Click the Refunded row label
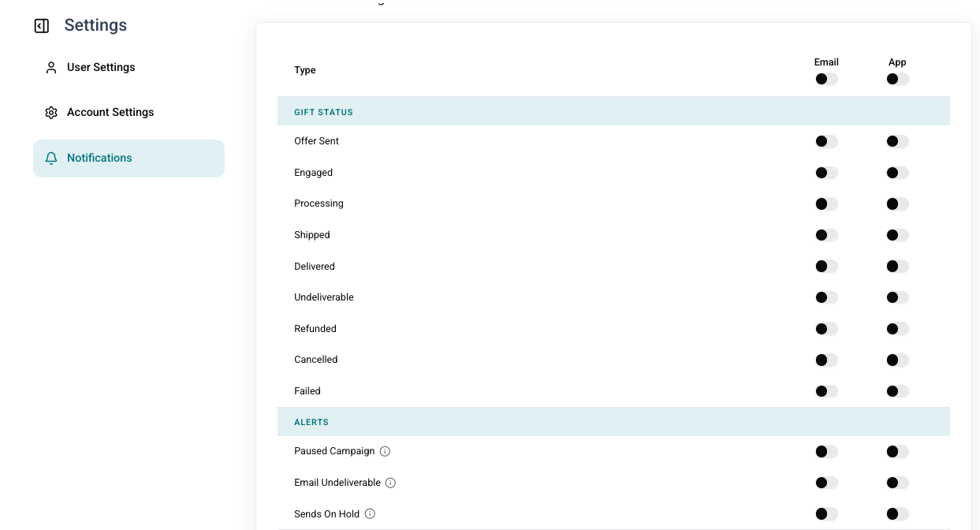Viewport: 980px width, 530px height. [315, 329]
